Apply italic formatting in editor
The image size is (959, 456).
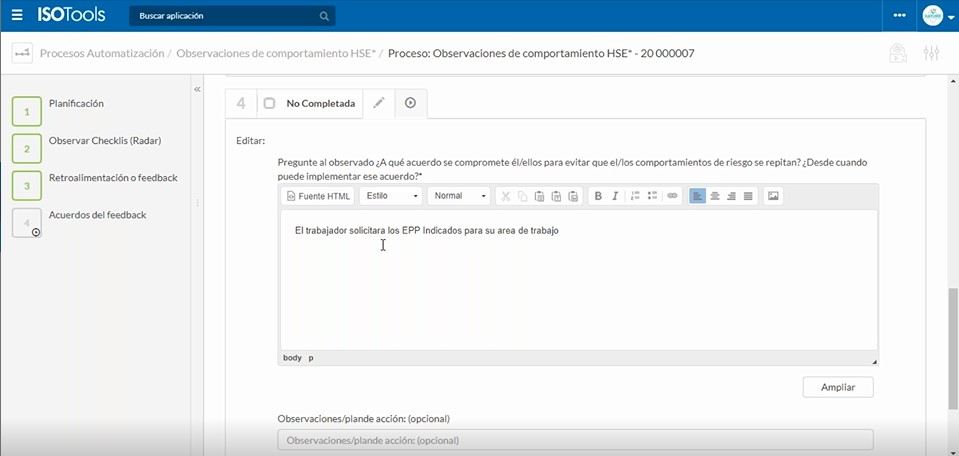click(x=615, y=196)
